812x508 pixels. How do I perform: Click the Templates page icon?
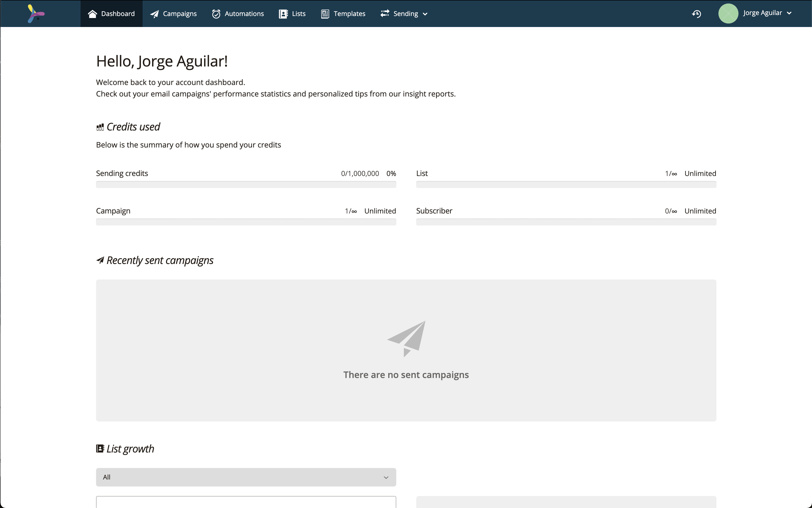[325, 14]
